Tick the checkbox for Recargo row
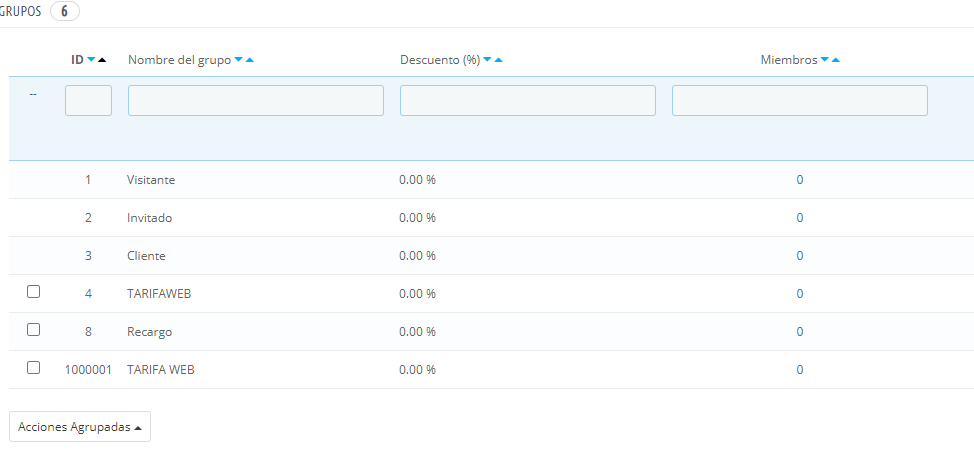This screenshot has height=458, width=974. click(34, 329)
